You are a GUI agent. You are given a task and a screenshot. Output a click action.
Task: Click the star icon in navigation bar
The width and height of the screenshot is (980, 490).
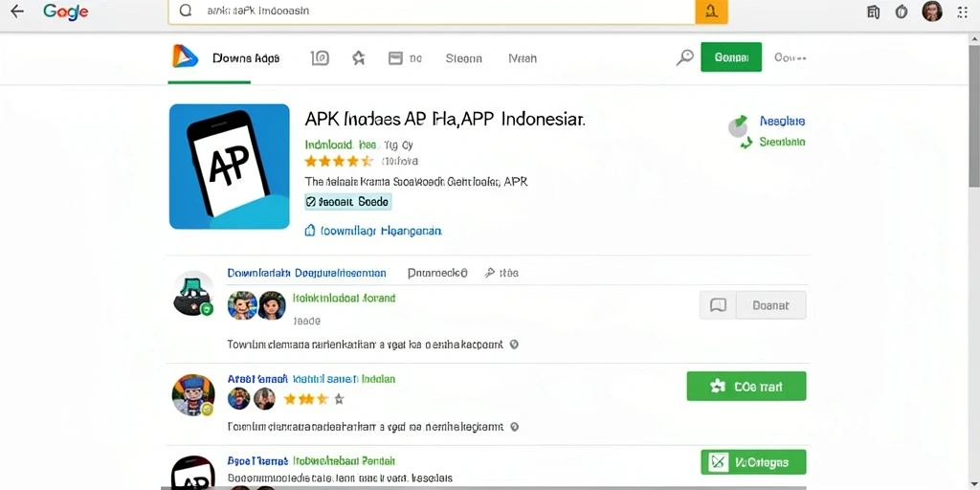click(358, 58)
